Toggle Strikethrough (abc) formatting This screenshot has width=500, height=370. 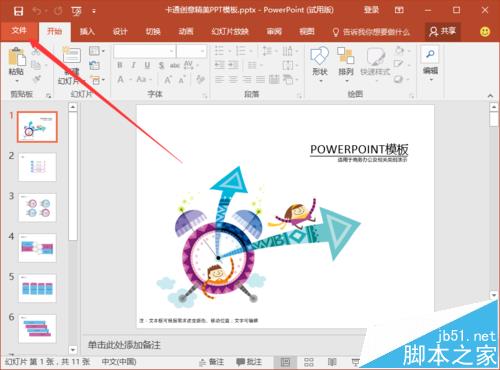click(x=175, y=65)
